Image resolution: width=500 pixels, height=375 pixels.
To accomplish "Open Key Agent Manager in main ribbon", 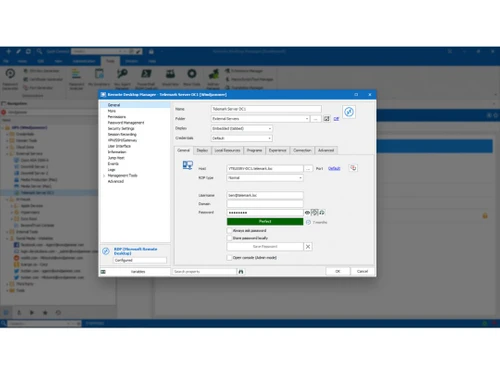I will [x=122, y=79].
